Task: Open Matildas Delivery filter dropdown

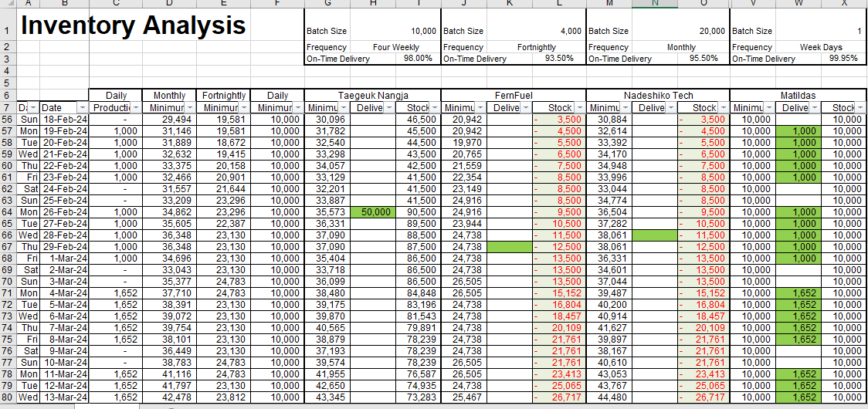Action: 815,107
